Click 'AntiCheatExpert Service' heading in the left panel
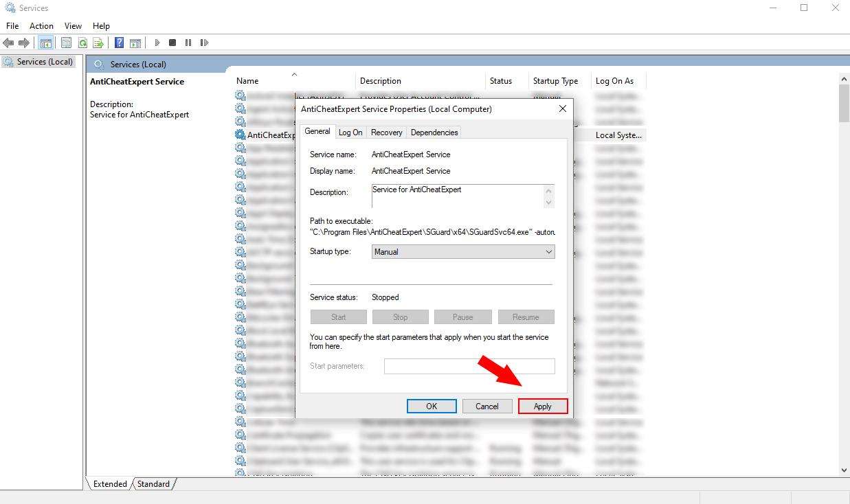 137,81
